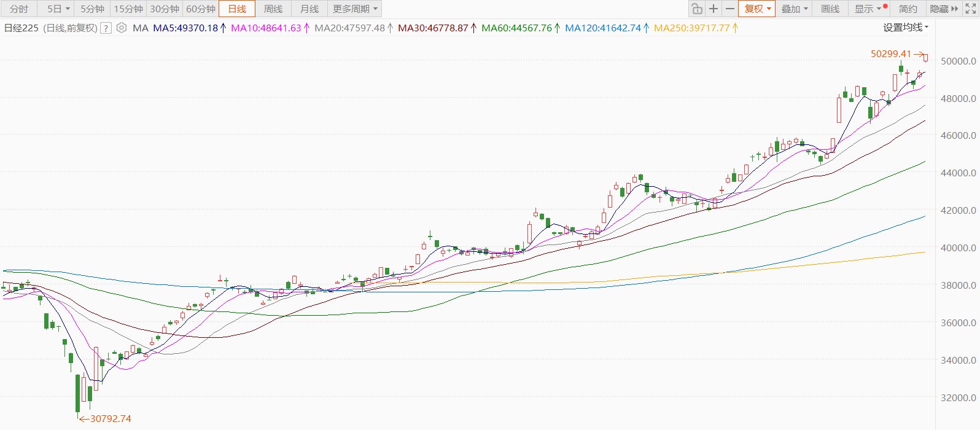This screenshot has width=980, height=430.
Task: Select the 画线 drawing tool
Action: pyautogui.click(x=830, y=9)
